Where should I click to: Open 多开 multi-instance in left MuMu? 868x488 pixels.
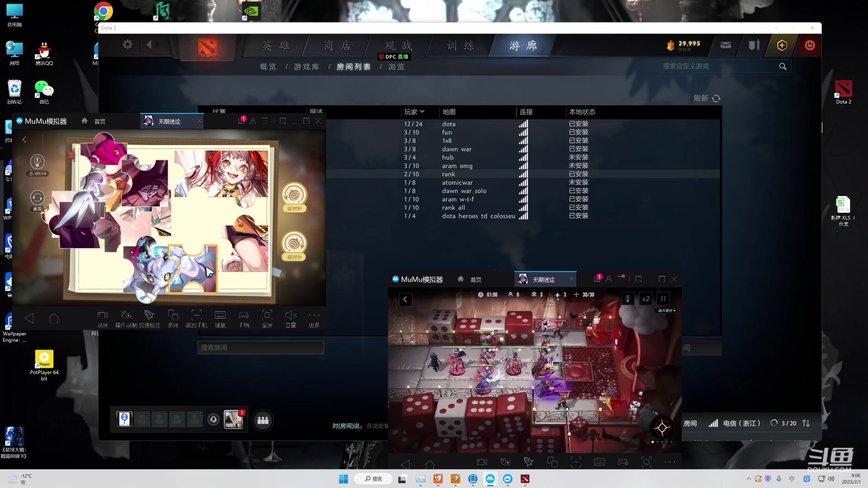click(173, 319)
